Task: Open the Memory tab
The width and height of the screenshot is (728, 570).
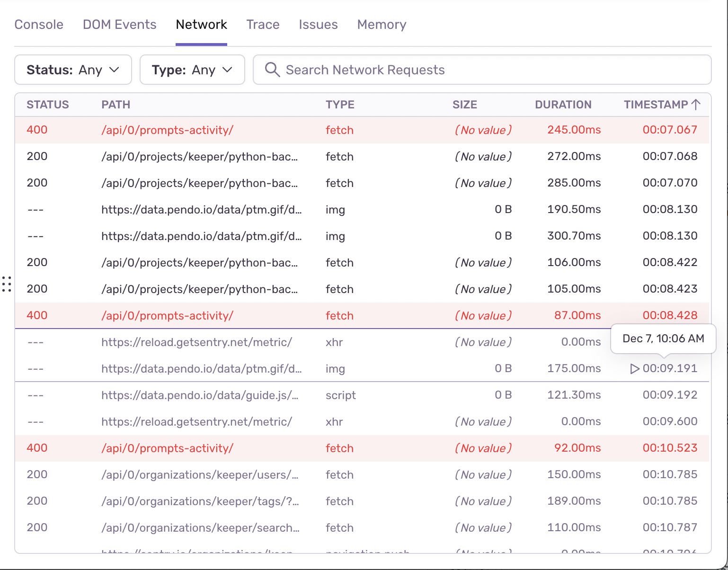Action: tap(382, 25)
